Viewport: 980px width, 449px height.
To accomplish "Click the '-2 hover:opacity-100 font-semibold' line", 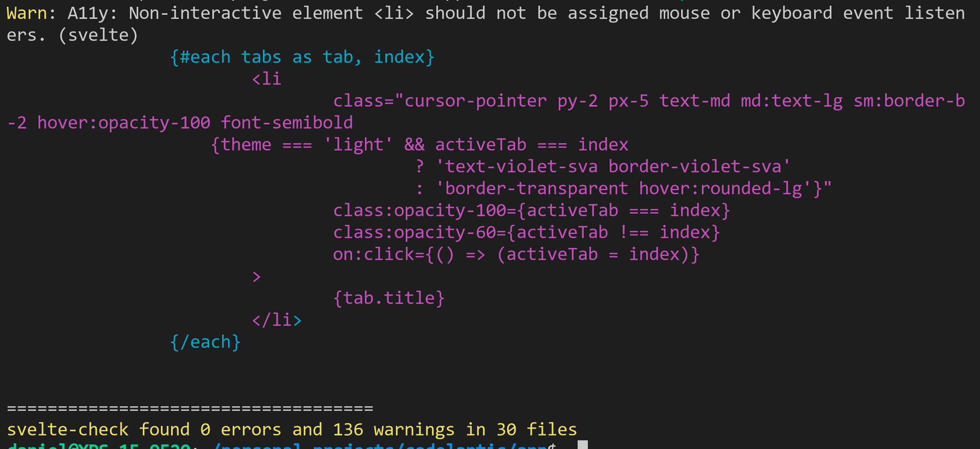I will 180,122.
